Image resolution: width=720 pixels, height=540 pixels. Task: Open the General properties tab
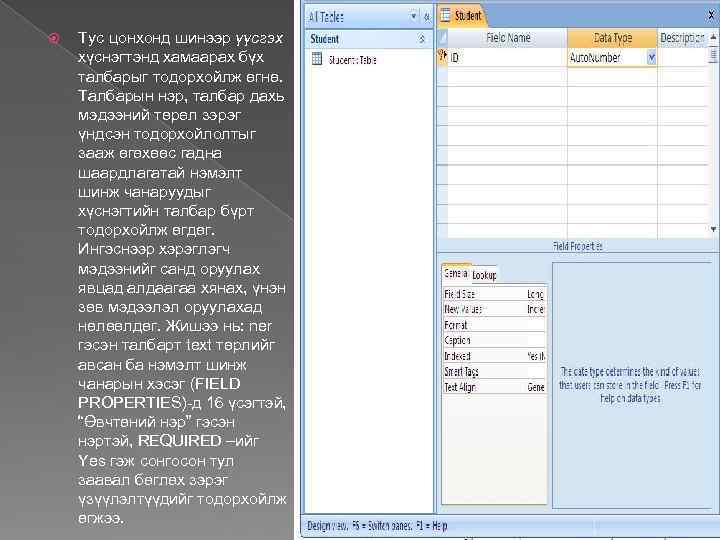(x=456, y=273)
